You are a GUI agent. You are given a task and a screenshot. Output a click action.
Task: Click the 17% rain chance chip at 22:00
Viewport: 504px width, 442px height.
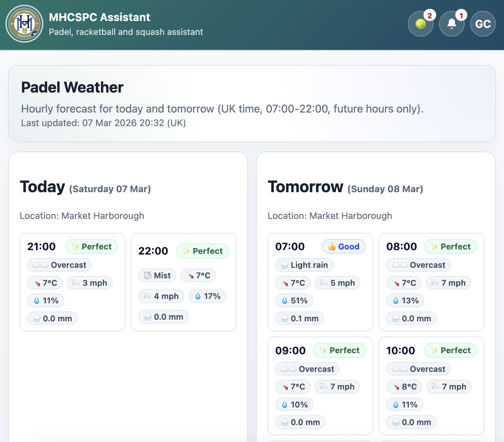pos(207,296)
